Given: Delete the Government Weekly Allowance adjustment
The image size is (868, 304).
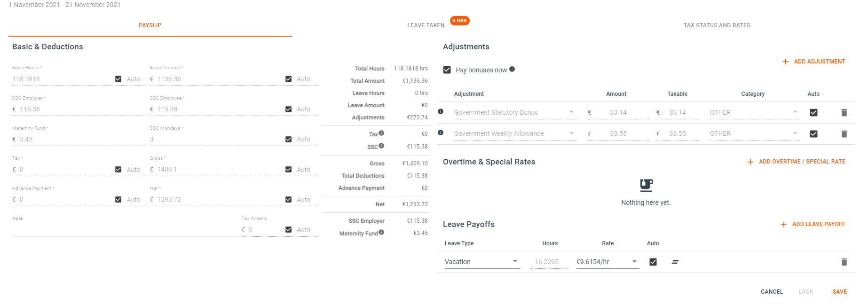Looking at the screenshot, I should 844,134.
